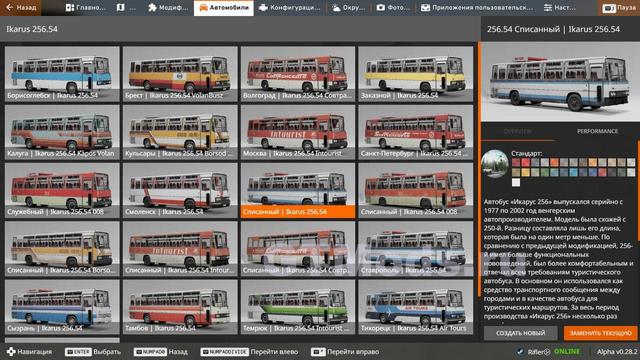This screenshot has width=640, height=360.
Task: Click the round paint preview image
Action: point(495,164)
